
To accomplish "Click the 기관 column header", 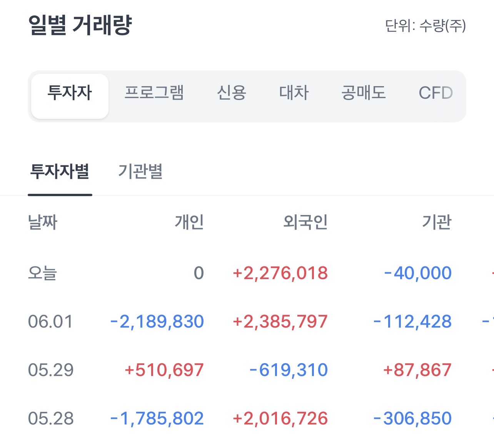I will 437,222.
